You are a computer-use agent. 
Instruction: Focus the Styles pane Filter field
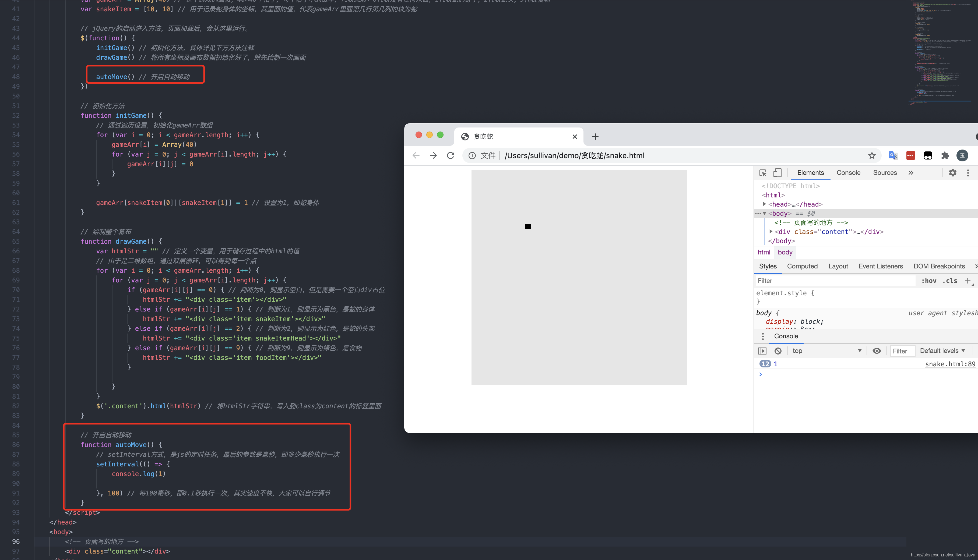click(x=835, y=281)
